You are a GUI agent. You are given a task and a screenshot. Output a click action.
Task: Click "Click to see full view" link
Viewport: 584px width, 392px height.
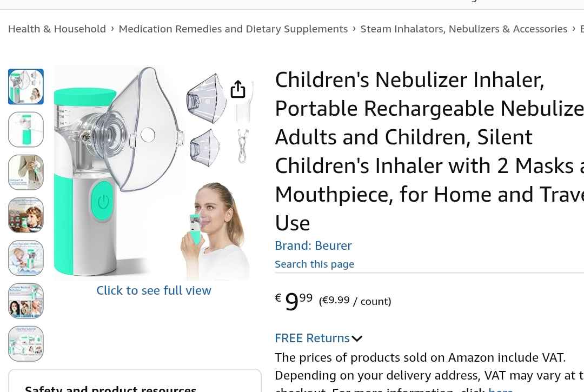coord(154,290)
